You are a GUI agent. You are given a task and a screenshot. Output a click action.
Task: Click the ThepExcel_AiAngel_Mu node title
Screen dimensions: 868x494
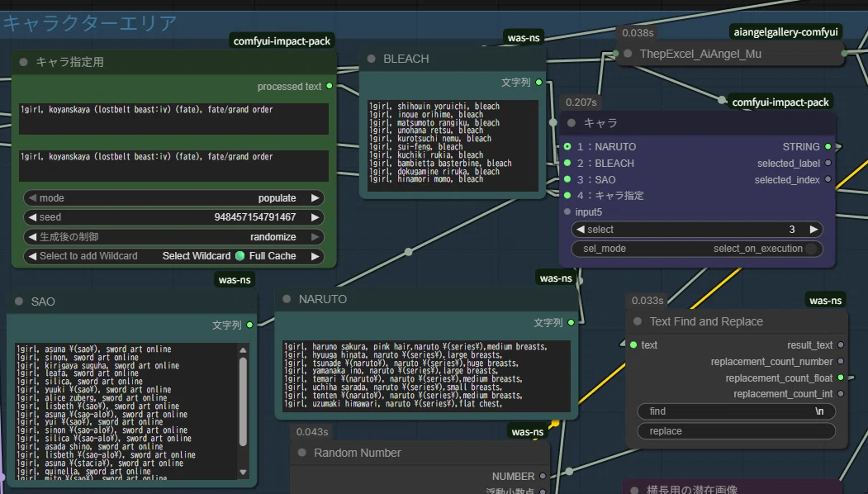pos(701,54)
